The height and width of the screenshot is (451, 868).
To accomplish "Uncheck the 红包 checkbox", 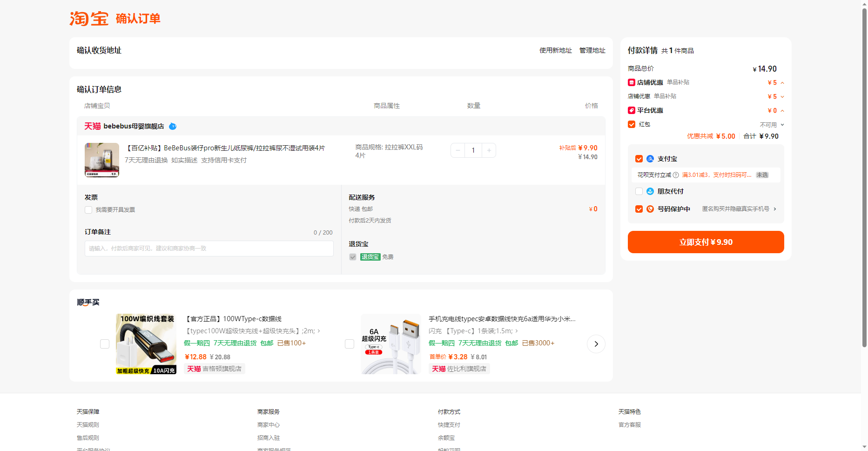I will pos(632,124).
